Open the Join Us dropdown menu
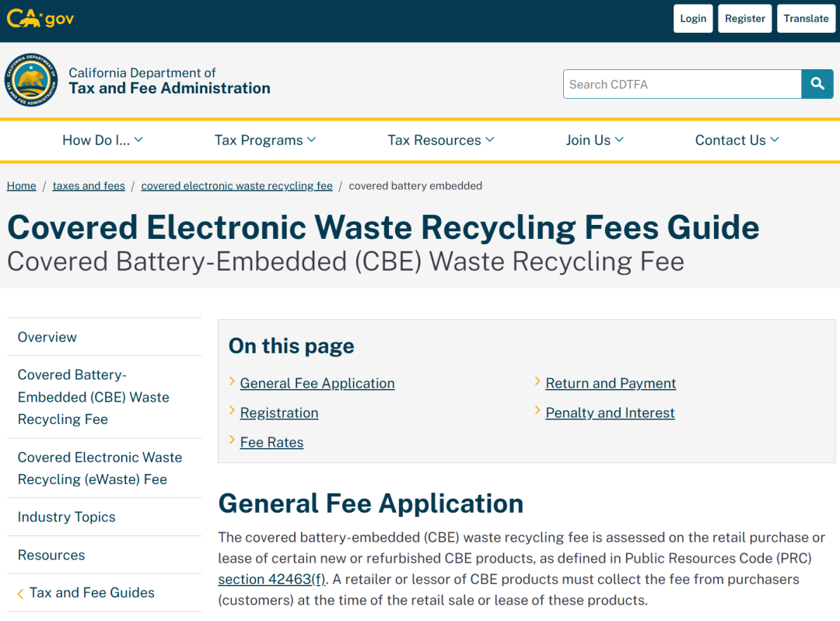 595,140
